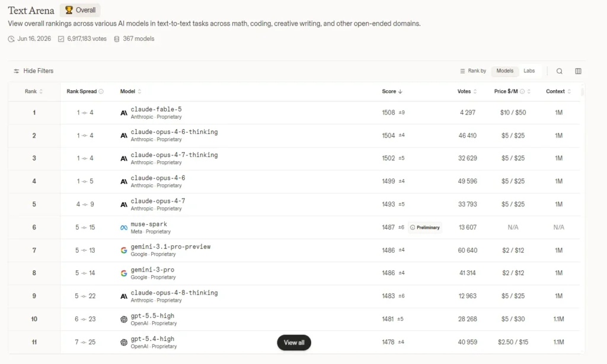Viewport: 607px width, 364px height.
Task: Click the clock icon beside Jun 16, 2026
Action: [11, 39]
